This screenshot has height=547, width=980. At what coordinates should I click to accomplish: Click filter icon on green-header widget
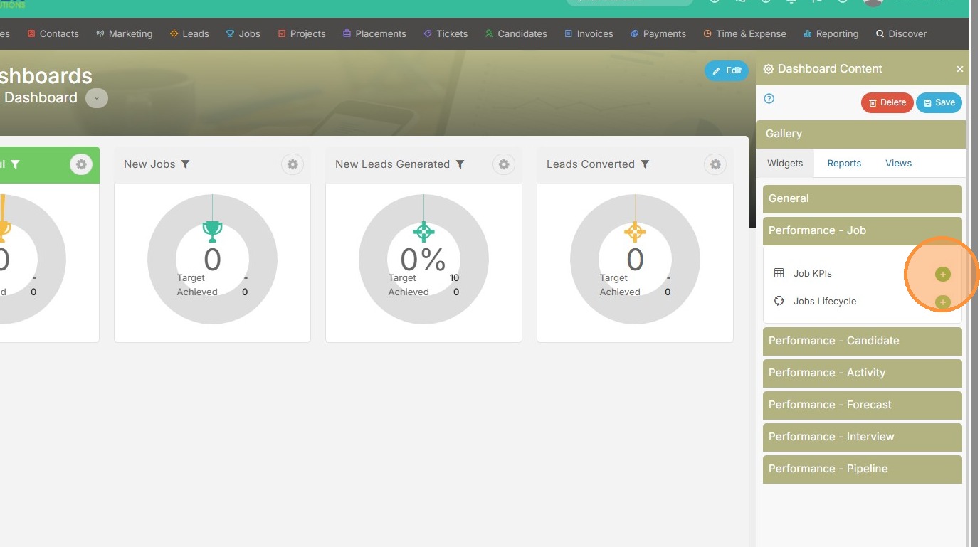click(16, 164)
